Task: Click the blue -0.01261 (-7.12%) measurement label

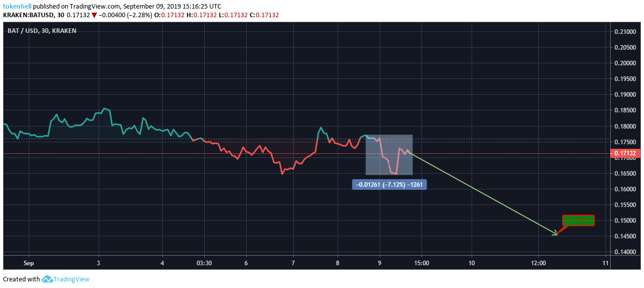Action: 389,185
